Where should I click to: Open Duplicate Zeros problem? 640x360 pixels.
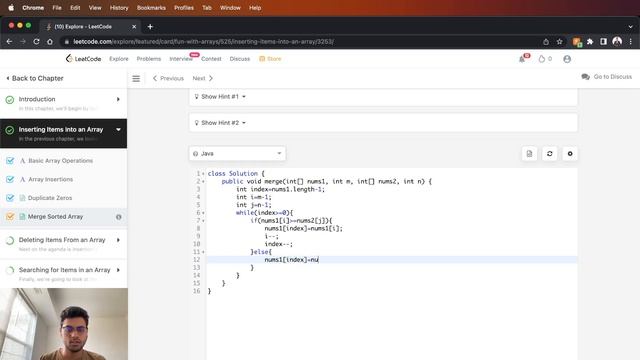click(50, 198)
